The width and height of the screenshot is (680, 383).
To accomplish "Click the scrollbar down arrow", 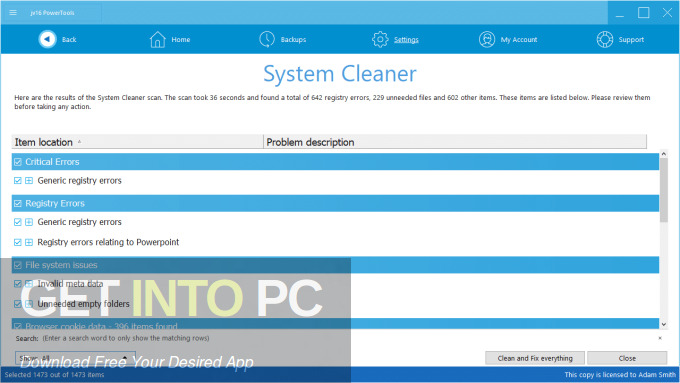I will 664,324.
